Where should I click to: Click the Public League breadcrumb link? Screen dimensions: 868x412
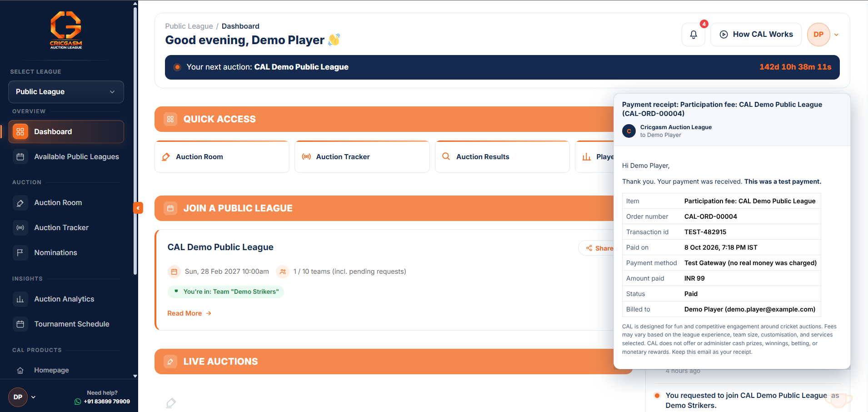[189, 26]
